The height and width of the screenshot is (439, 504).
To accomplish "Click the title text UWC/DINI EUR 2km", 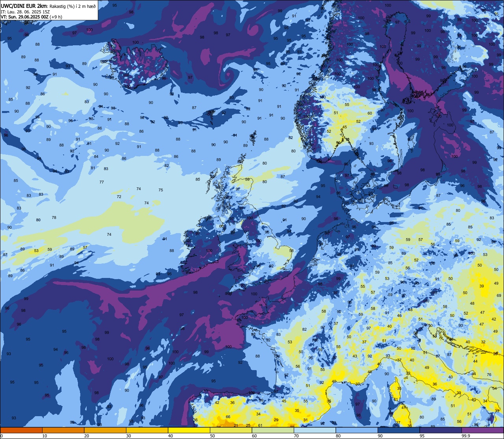I will click(24, 6).
